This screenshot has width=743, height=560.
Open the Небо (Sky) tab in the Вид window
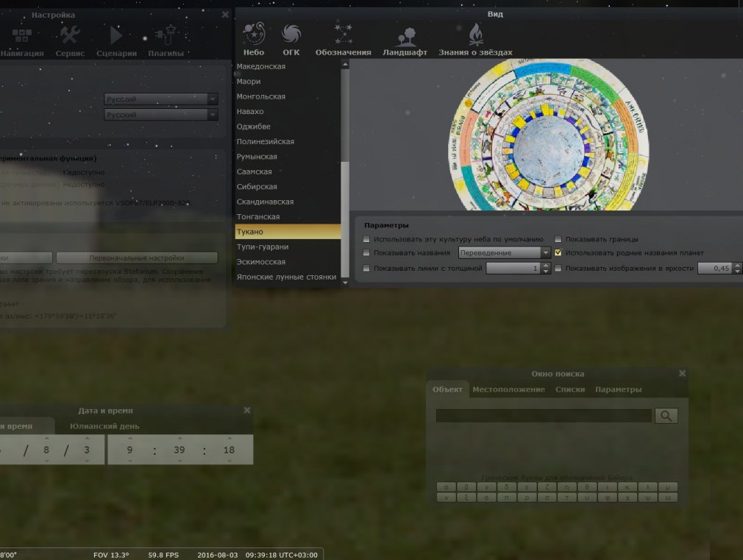click(254, 39)
